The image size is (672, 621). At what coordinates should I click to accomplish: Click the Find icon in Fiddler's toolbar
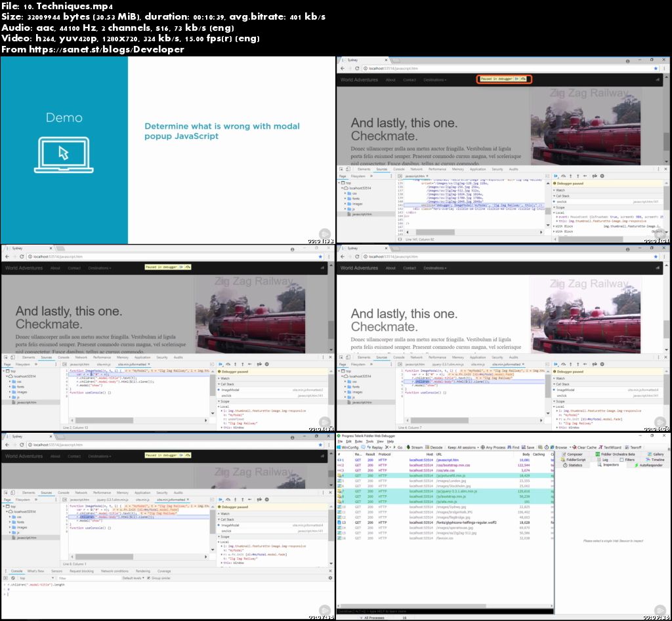(515, 447)
